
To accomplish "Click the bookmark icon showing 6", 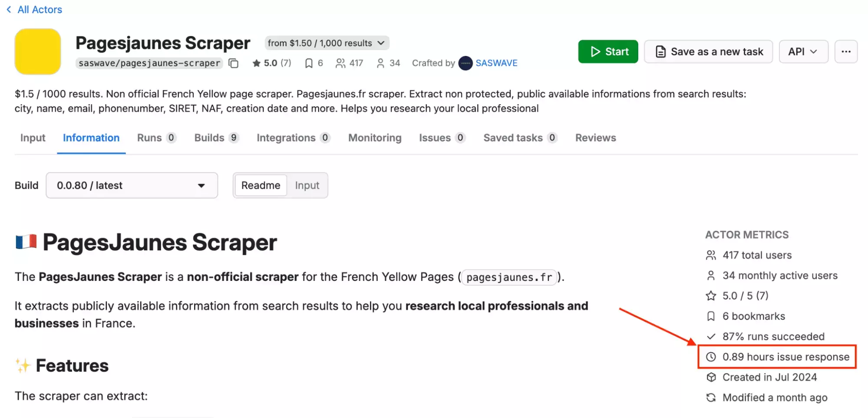I will [309, 63].
